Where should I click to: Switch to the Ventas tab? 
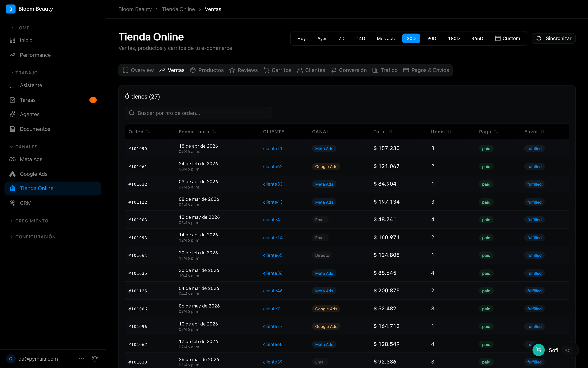coord(172,70)
